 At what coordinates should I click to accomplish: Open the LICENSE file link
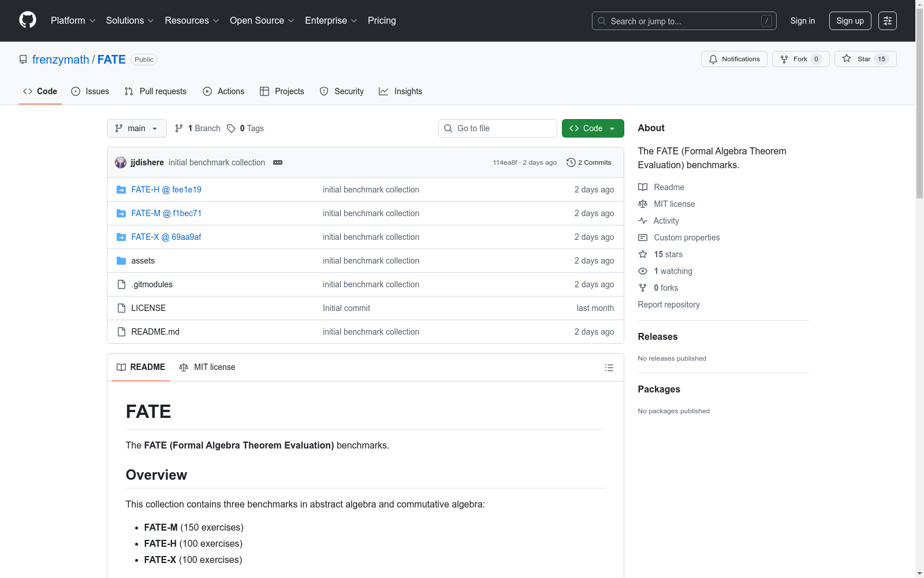[148, 308]
